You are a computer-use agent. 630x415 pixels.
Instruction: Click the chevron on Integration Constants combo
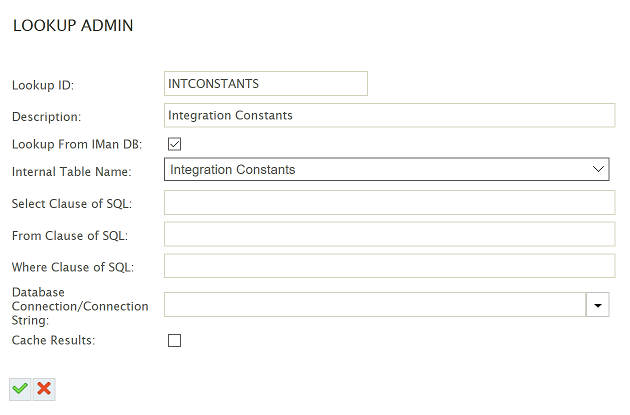(598, 169)
